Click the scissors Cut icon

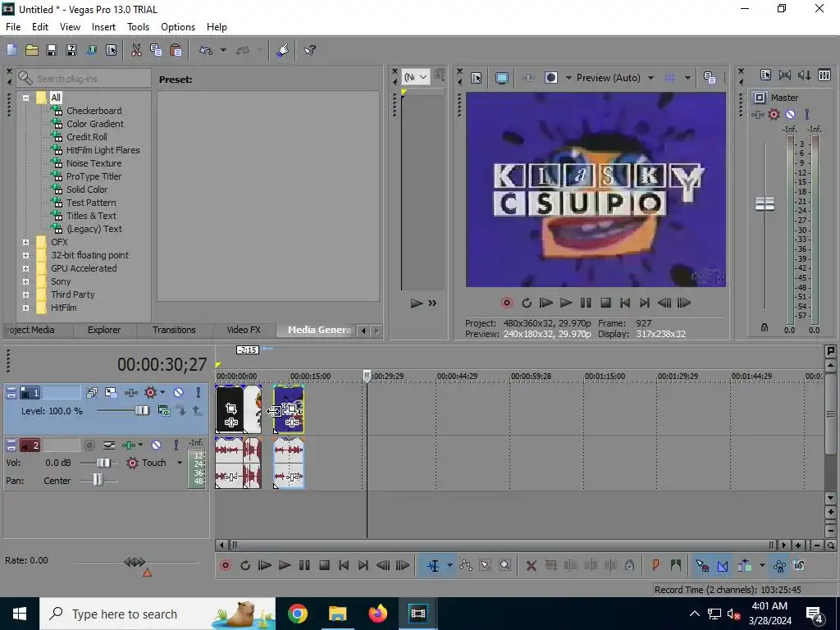136,50
